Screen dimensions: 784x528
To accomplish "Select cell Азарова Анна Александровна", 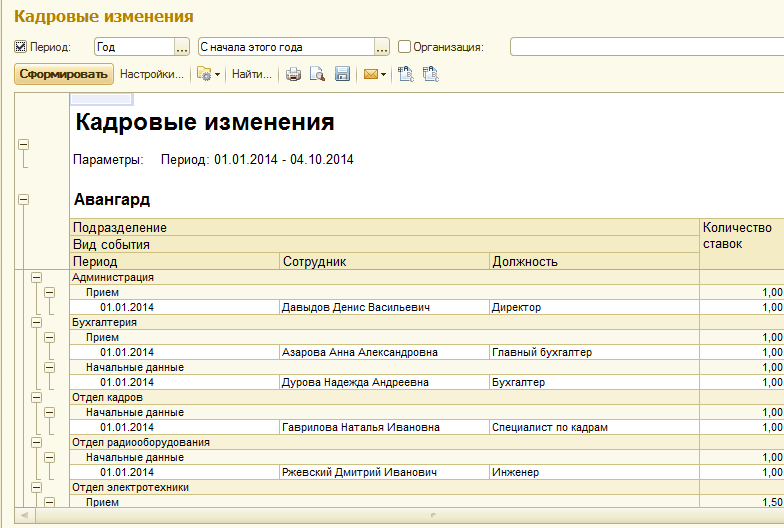I will coord(384,352).
